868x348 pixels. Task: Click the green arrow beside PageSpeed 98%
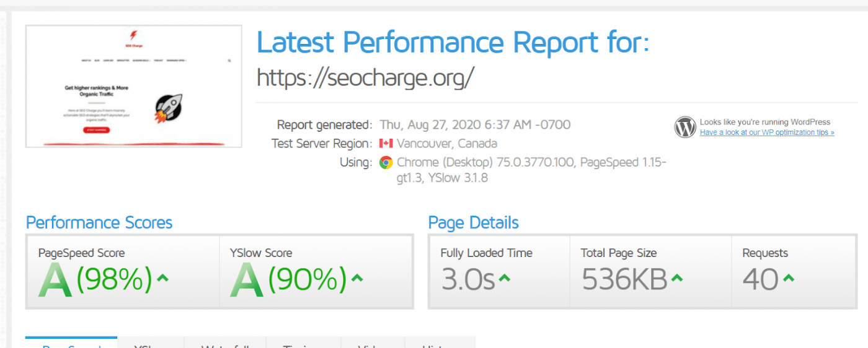[x=162, y=278]
